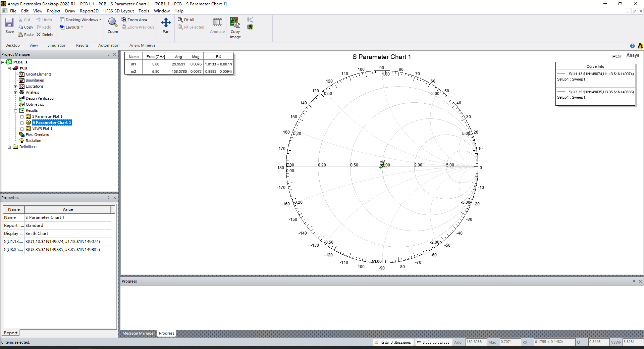The width and height of the screenshot is (644, 349).
Task: Click Zoom Previous icon
Action: 124,27
